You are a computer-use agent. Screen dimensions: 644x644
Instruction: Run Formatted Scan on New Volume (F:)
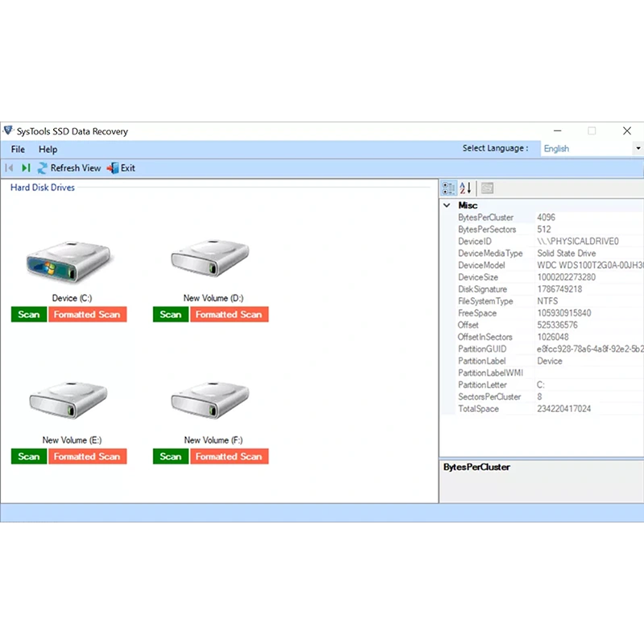(229, 456)
